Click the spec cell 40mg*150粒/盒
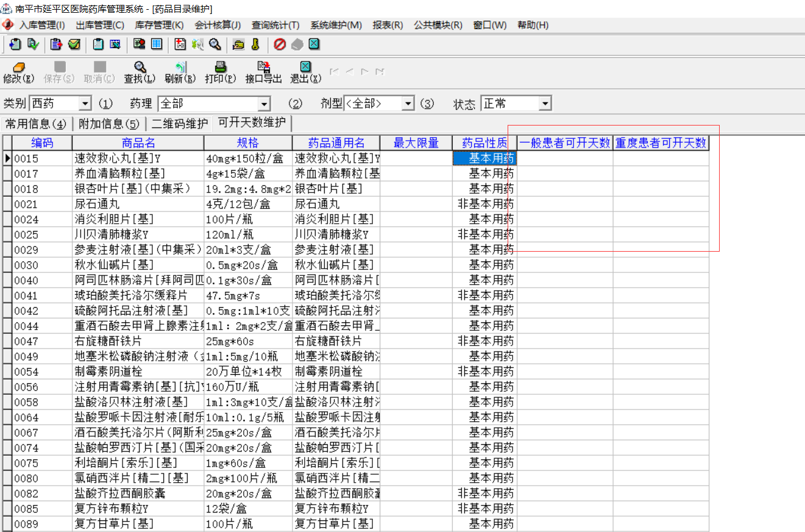The width and height of the screenshot is (805, 532). click(248, 158)
